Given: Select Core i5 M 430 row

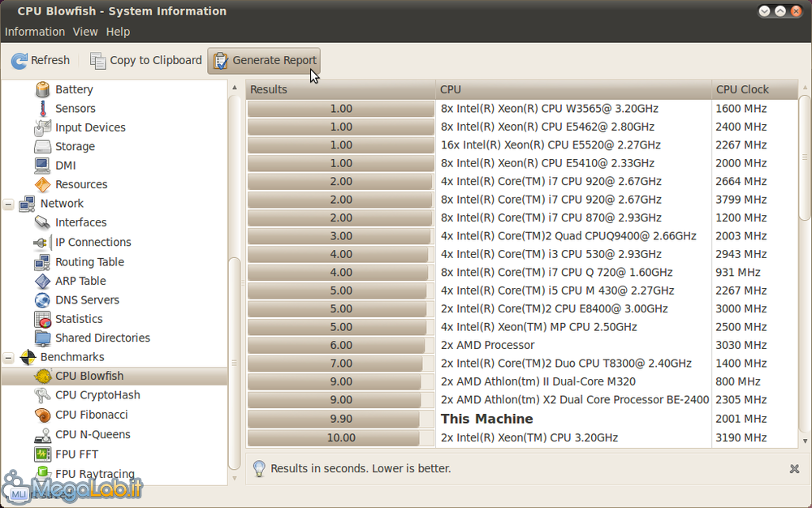Looking at the screenshot, I should coord(522,291).
